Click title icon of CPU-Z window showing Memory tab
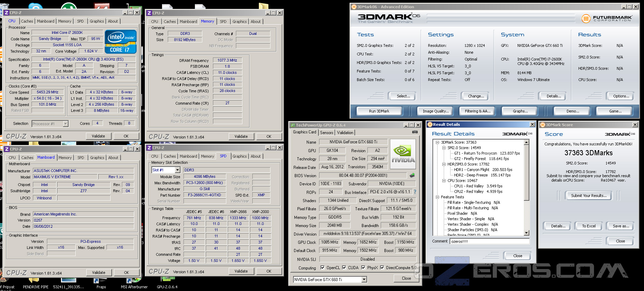 tap(149, 13)
